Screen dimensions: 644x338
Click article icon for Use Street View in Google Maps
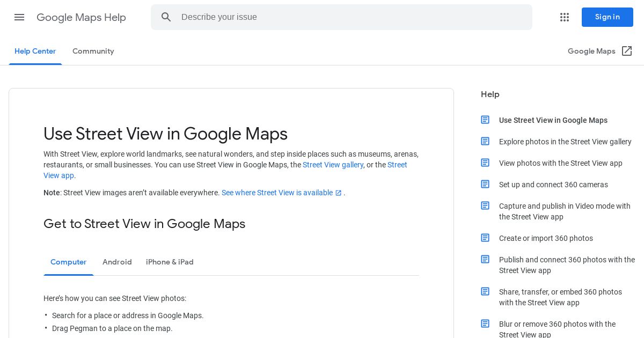click(x=485, y=120)
